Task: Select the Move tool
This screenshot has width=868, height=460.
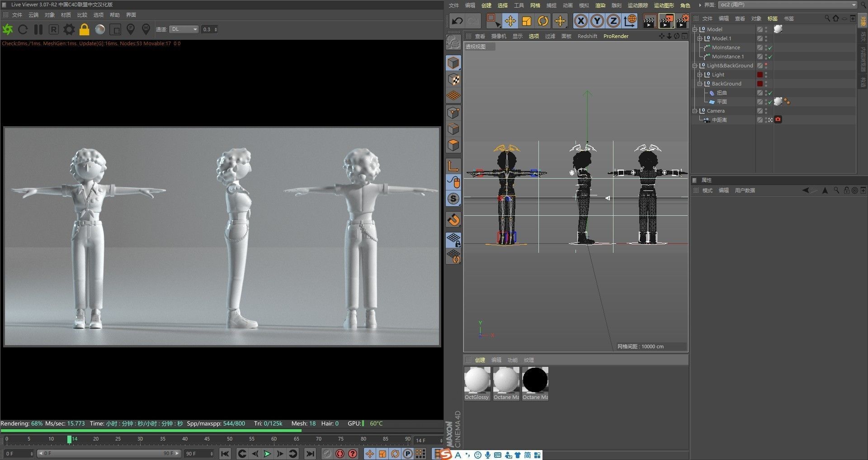Action: (510, 21)
